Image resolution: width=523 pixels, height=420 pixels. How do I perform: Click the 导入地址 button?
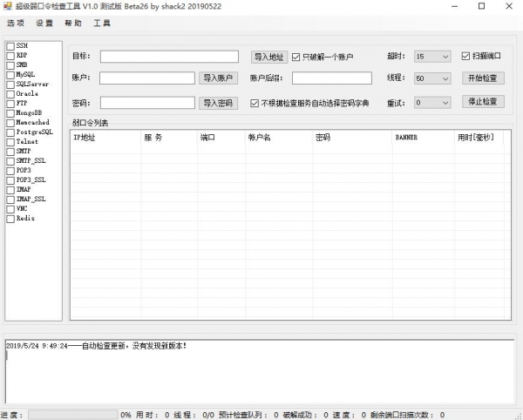(x=269, y=57)
